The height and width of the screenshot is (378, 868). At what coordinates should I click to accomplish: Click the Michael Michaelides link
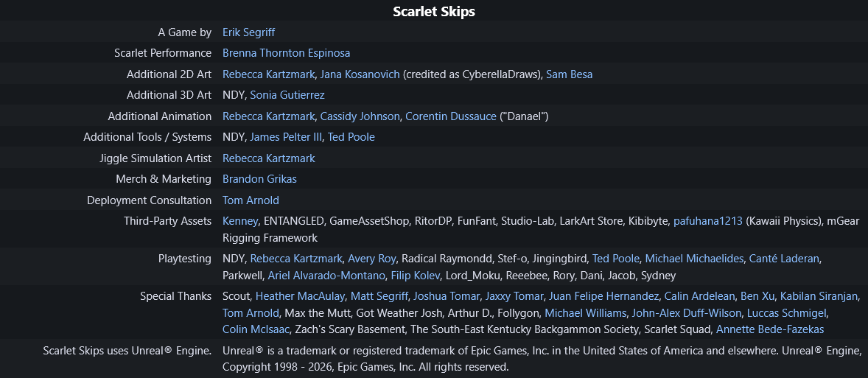pyautogui.click(x=694, y=259)
